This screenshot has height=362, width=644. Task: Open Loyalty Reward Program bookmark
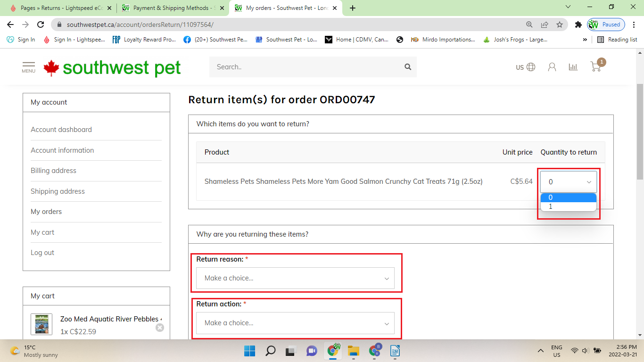tap(144, 40)
